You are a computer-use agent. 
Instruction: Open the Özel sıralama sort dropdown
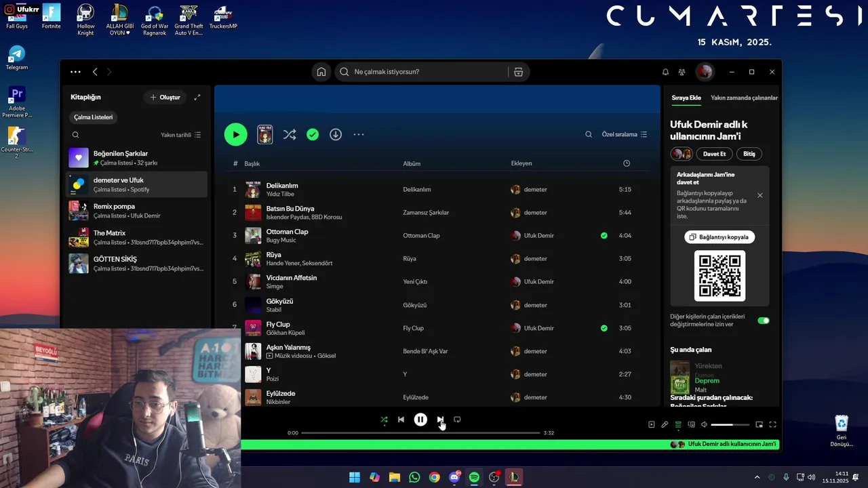625,135
